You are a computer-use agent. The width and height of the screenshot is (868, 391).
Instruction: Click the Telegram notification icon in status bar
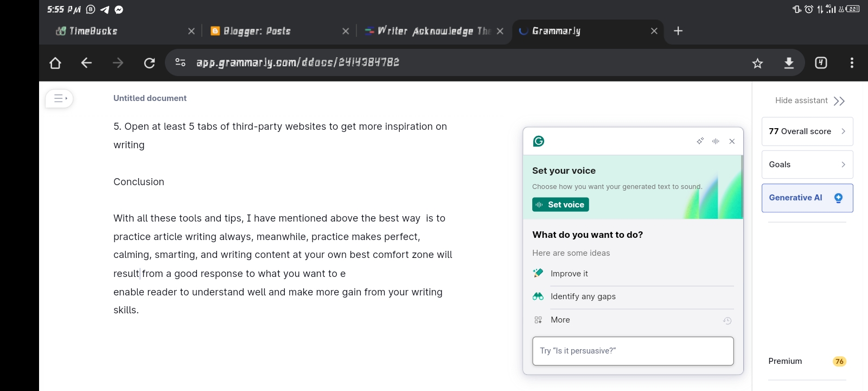105,9
